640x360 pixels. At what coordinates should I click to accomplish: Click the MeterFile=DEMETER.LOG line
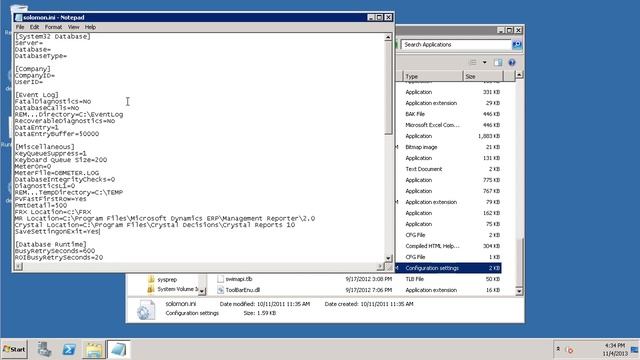coord(57,173)
